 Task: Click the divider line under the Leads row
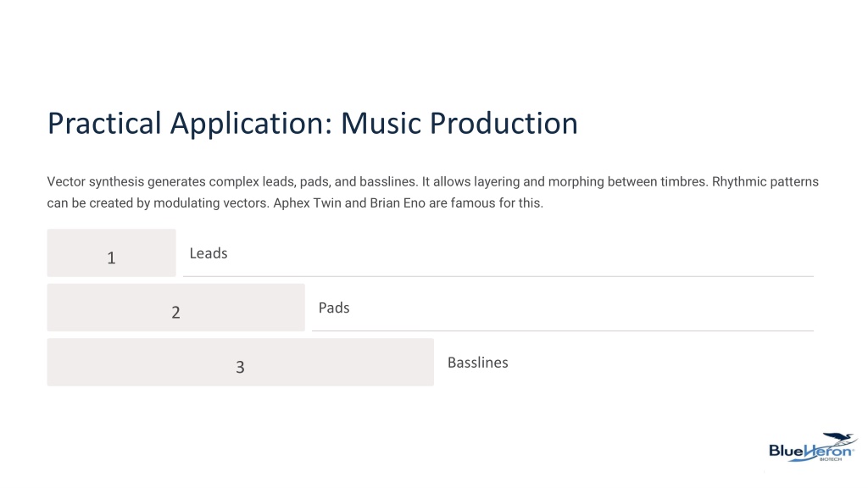498,276
